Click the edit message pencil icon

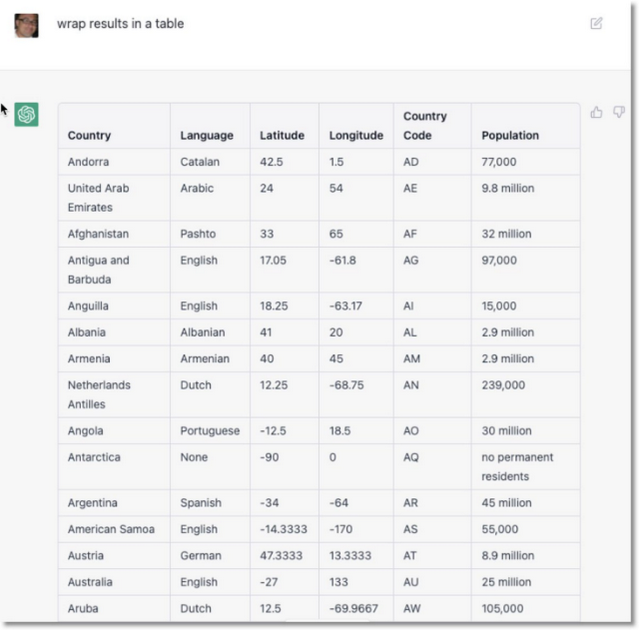596,23
